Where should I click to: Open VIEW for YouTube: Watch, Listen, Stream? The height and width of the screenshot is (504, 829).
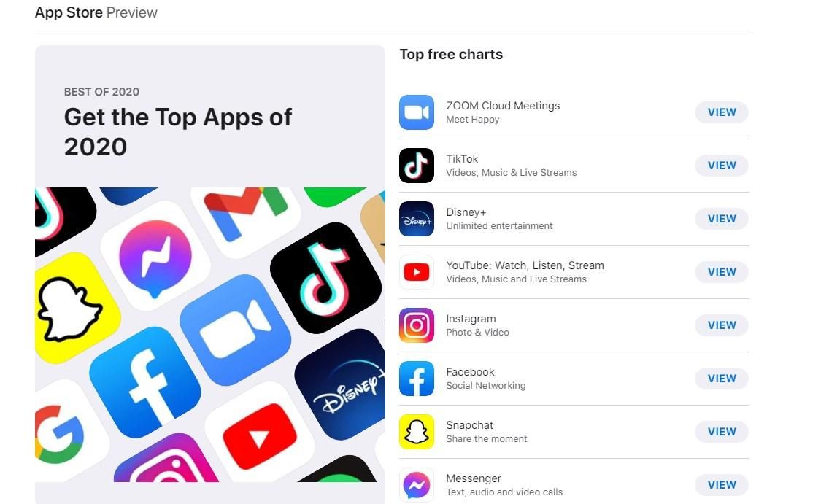[722, 272]
